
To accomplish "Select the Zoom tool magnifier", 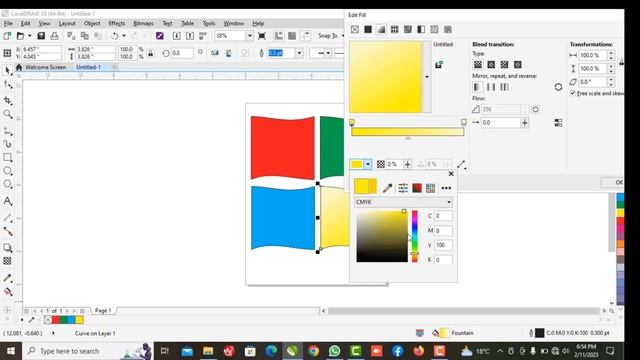I will (x=7, y=114).
